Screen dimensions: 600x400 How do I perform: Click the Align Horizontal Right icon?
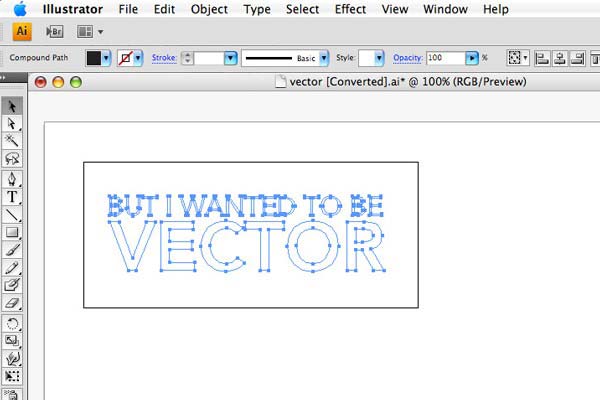click(577, 58)
